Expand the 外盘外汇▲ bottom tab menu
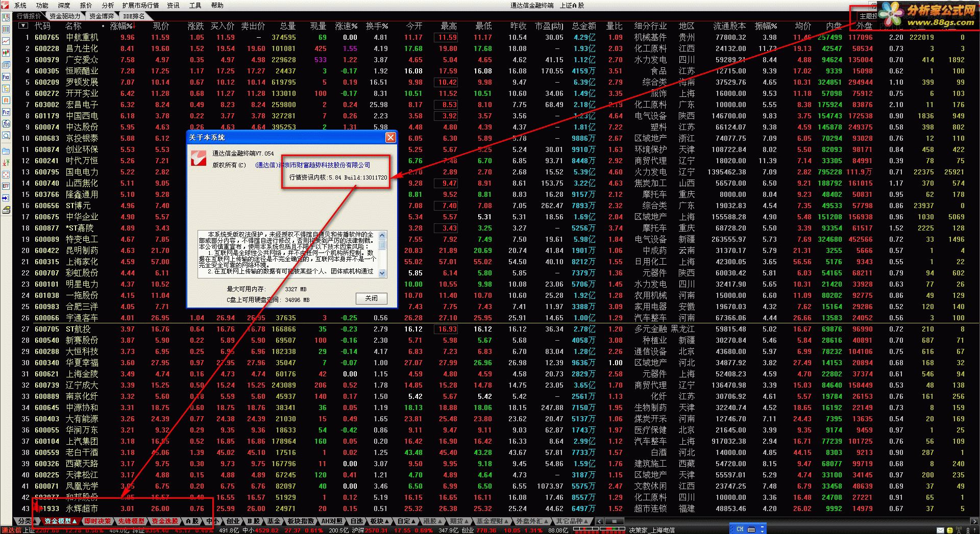This screenshot has width=980, height=534. coord(532,521)
